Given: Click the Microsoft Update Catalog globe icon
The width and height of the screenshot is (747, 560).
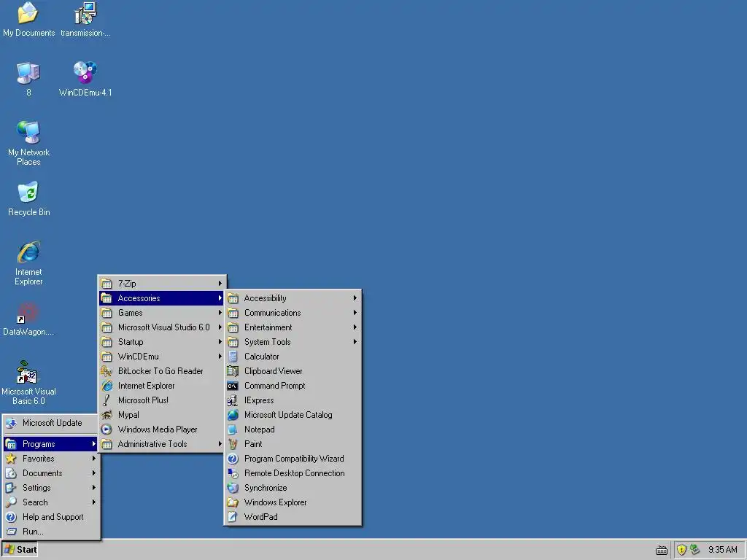Looking at the screenshot, I should pyautogui.click(x=233, y=415).
